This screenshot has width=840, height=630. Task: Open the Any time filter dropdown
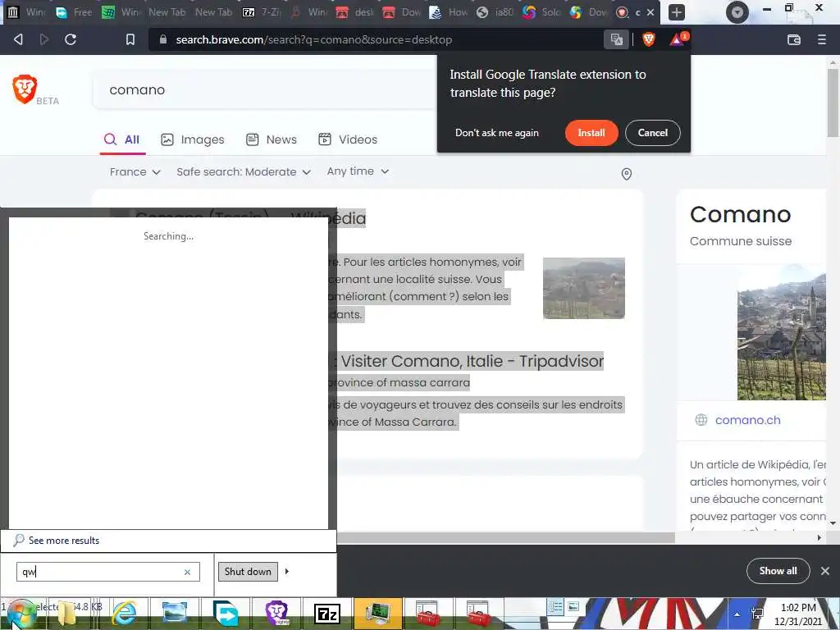(358, 171)
